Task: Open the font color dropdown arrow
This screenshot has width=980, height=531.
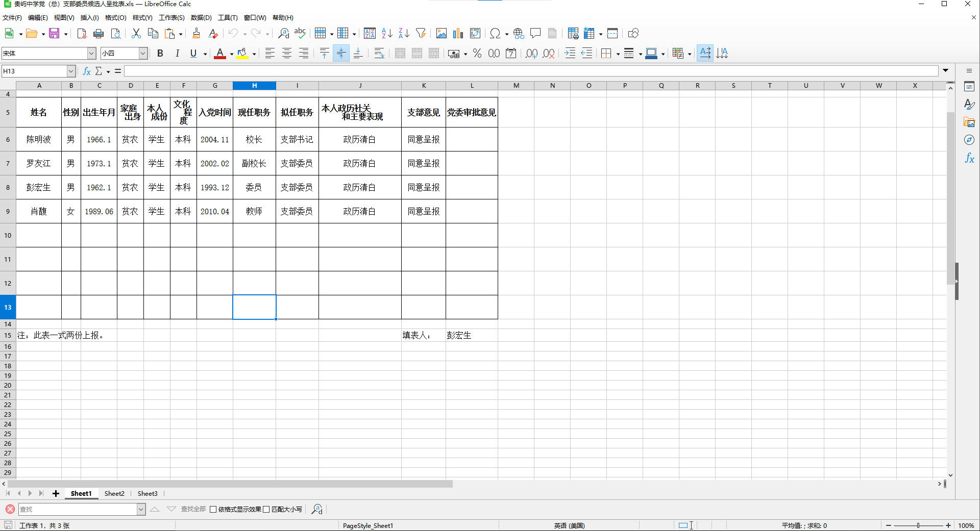Action: click(x=232, y=54)
